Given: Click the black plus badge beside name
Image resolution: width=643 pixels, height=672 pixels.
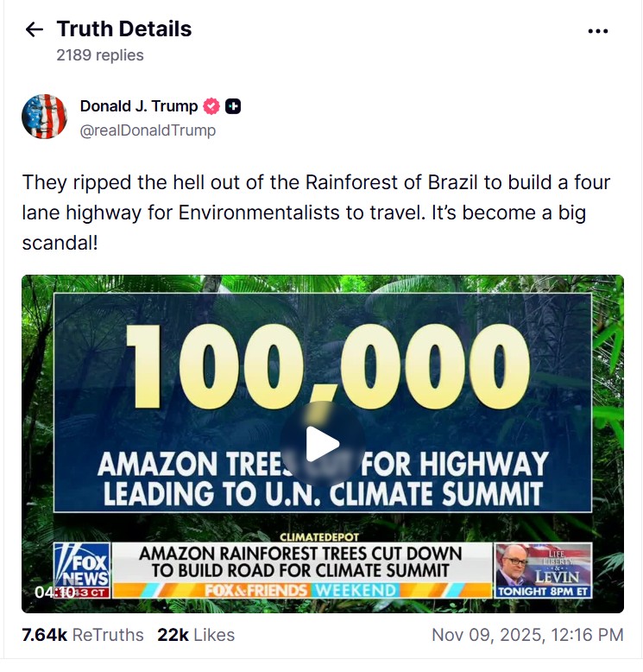Looking at the screenshot, I should pyautogui.click(x=233, y=106).
